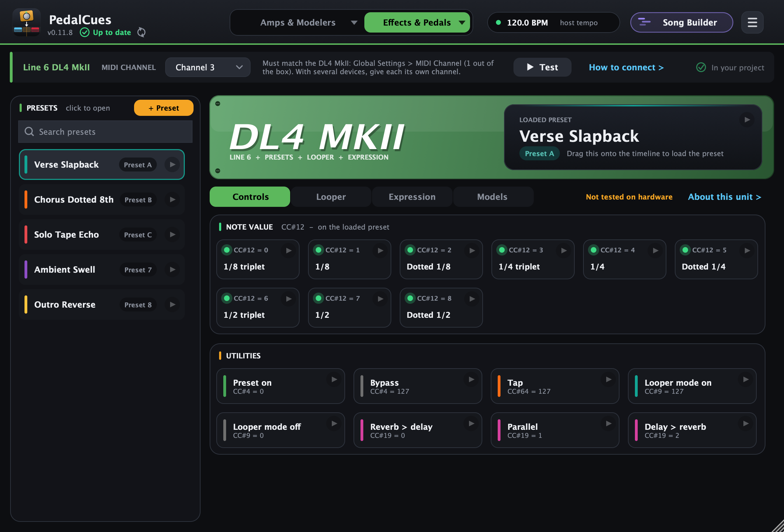Select the CC#12 = 7 1/2 card

pos(349,308)
